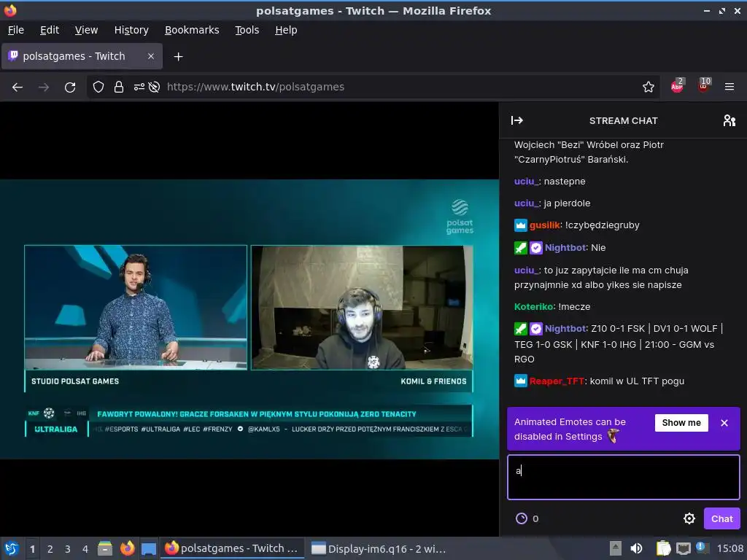Open the View menu
Viewport: 747px width, 560px height.
coord(86,30)
